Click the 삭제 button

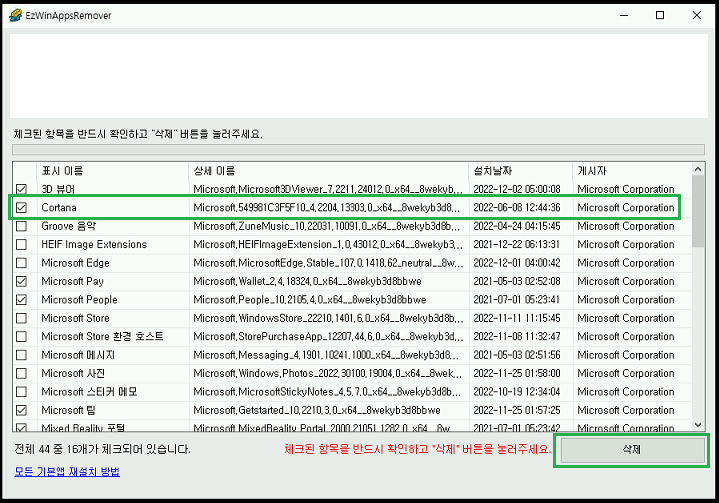[632, 450]
